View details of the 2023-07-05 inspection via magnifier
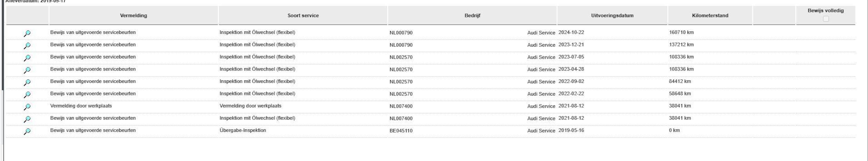 click(27, 58)
